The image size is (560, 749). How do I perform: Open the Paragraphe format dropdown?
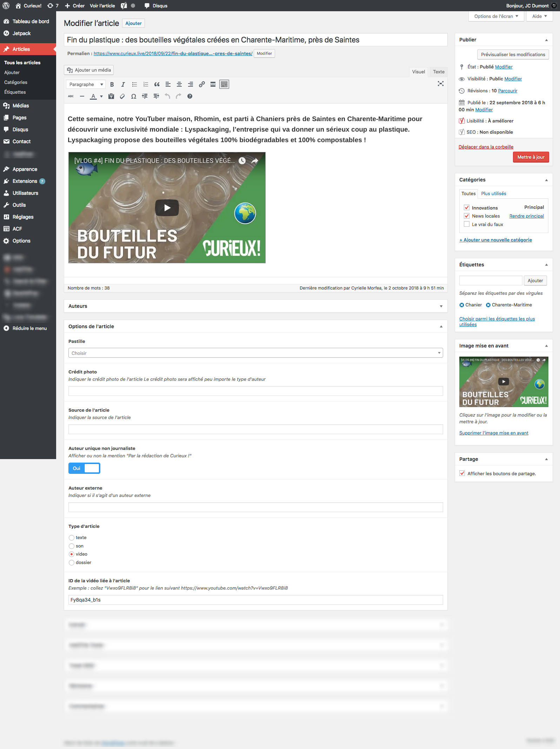point(86,85)
